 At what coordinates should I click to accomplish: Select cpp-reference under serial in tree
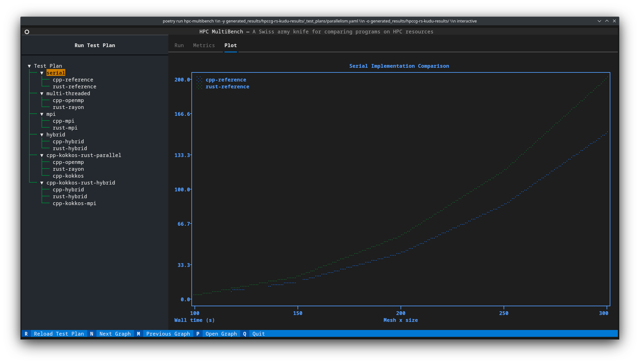point(73,80)
